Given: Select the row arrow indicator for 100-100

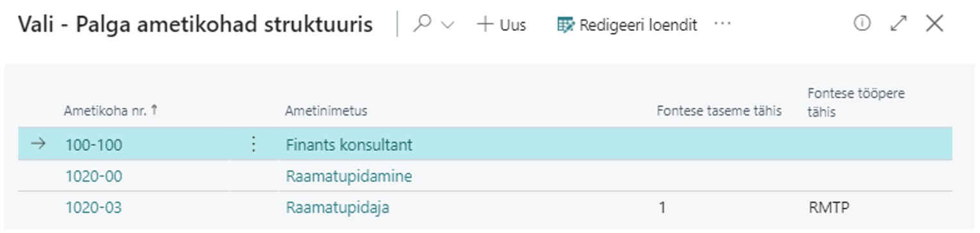Looking at the screenshot, I should [x=39, y=144].
